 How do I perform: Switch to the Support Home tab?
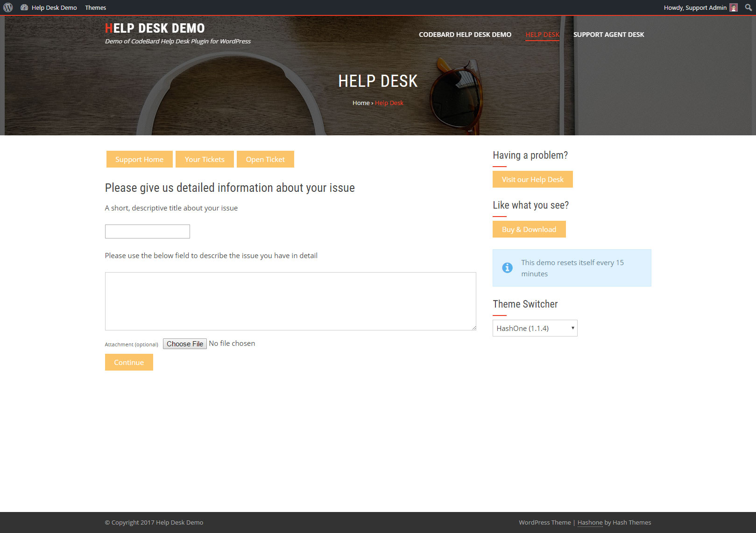point(140,159)
